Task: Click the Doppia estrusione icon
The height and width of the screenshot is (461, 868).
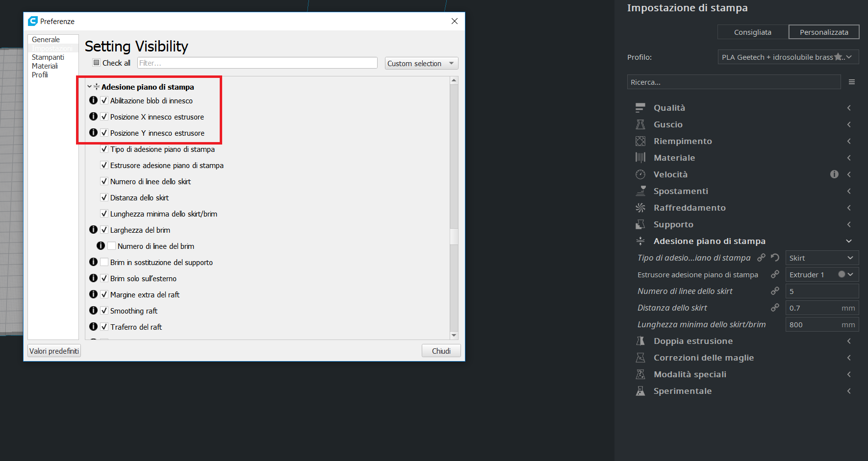Action: click(x=640, y=341)
